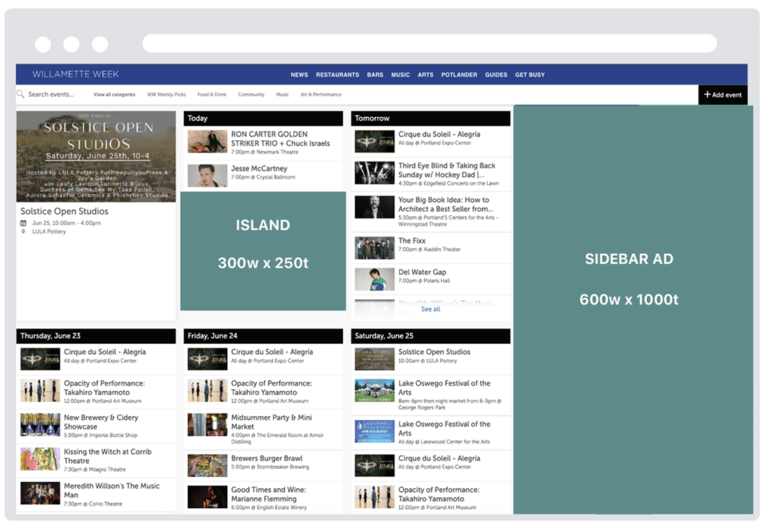Select Community category filter
Image resolution: width=775 pixels, height=532 pixels.
click(251, 95)
